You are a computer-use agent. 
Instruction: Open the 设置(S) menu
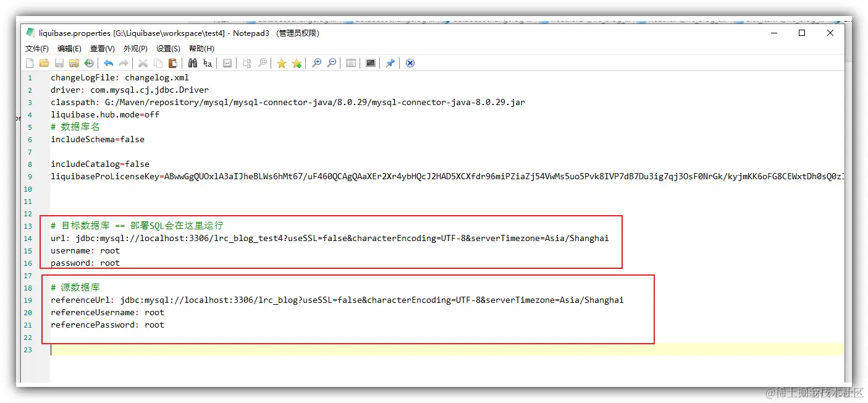pyautogui.click(x=168, y=49)
